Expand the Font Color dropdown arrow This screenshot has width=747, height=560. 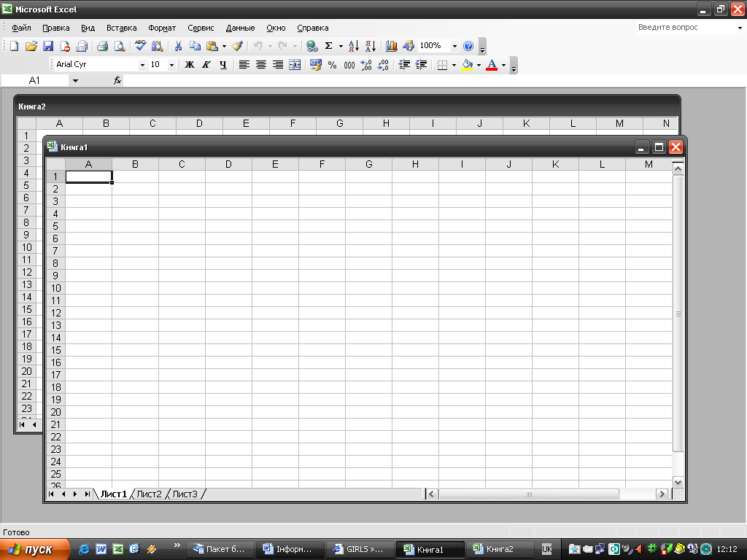tap(503, 65)
